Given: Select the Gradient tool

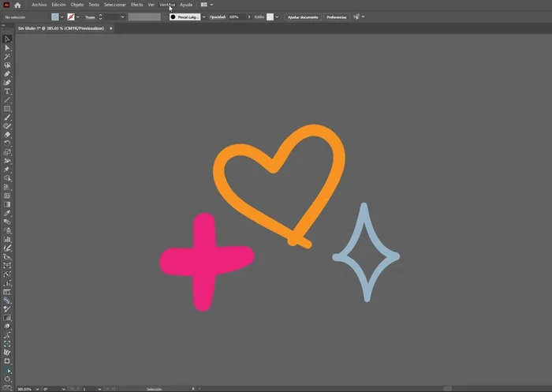Looking at the screenshot, I should pos(7,204).
